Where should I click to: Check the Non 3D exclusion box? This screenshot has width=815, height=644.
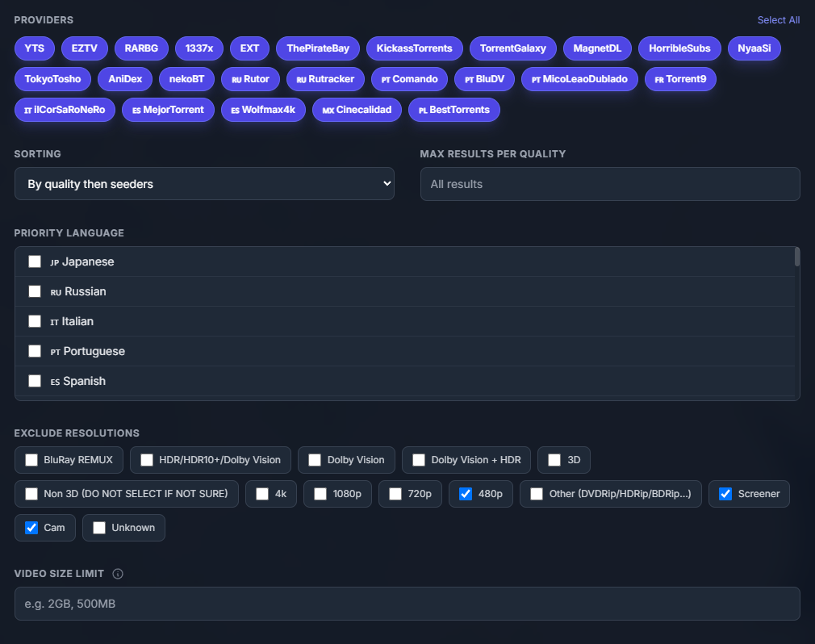[31, 494]
